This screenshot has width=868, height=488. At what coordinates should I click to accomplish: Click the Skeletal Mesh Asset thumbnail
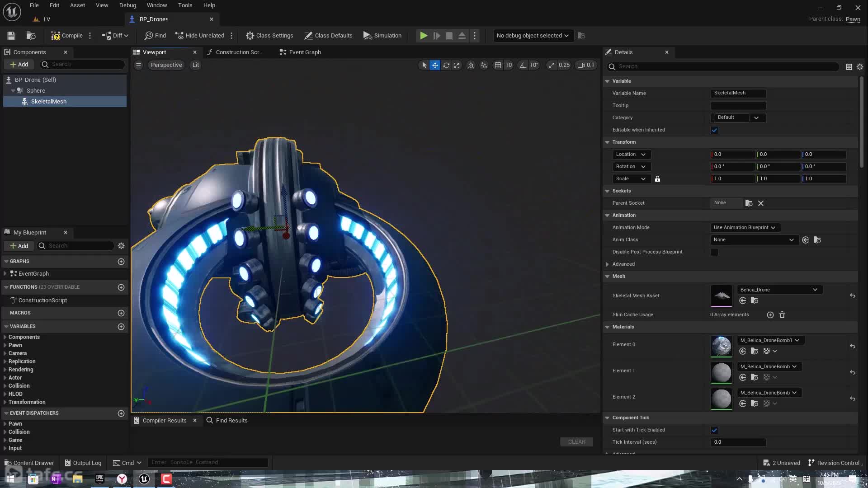tap(721, 296)
